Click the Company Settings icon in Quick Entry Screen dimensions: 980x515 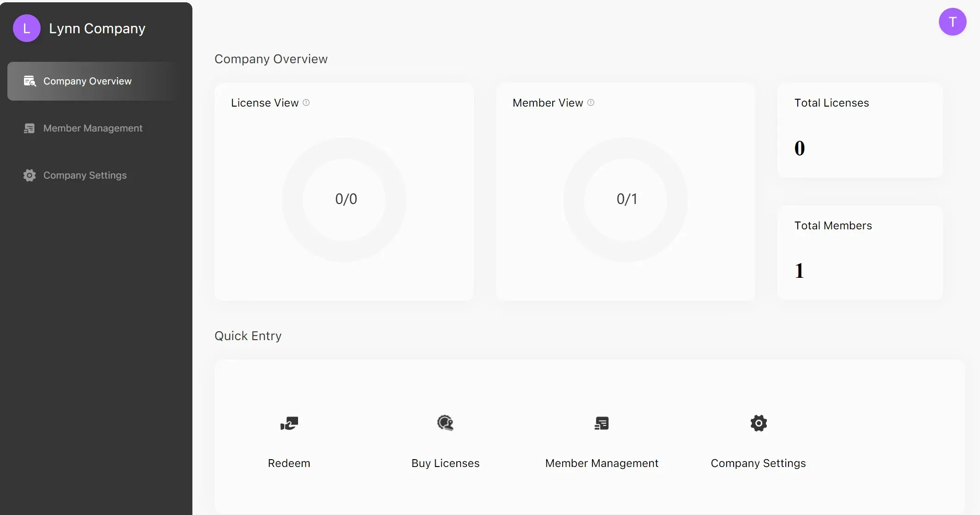(x=759, y=423)
